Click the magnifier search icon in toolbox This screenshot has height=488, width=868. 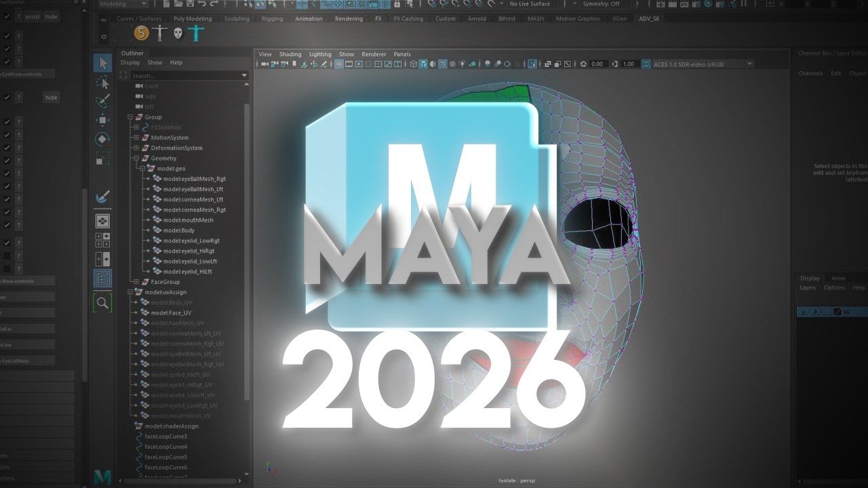(102, 303)
